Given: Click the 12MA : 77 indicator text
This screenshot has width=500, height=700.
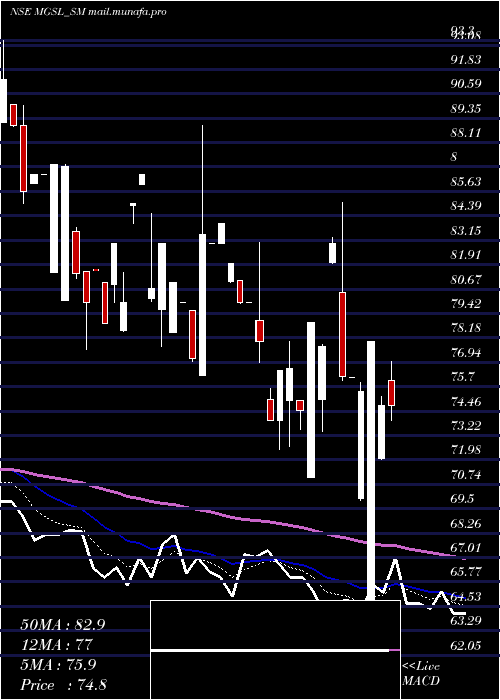Looking at the screenshot, I should point(56,645).
